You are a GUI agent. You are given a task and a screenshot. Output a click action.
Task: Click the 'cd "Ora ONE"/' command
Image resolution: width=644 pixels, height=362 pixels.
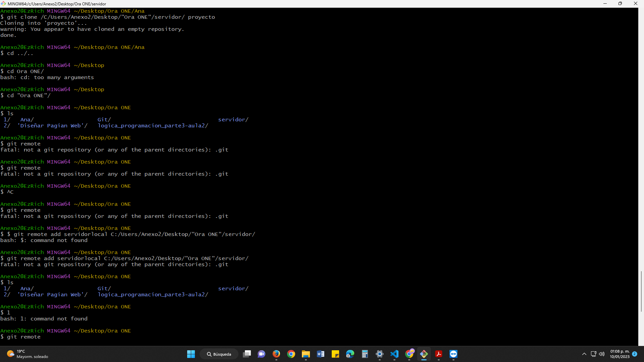(29, 96)
